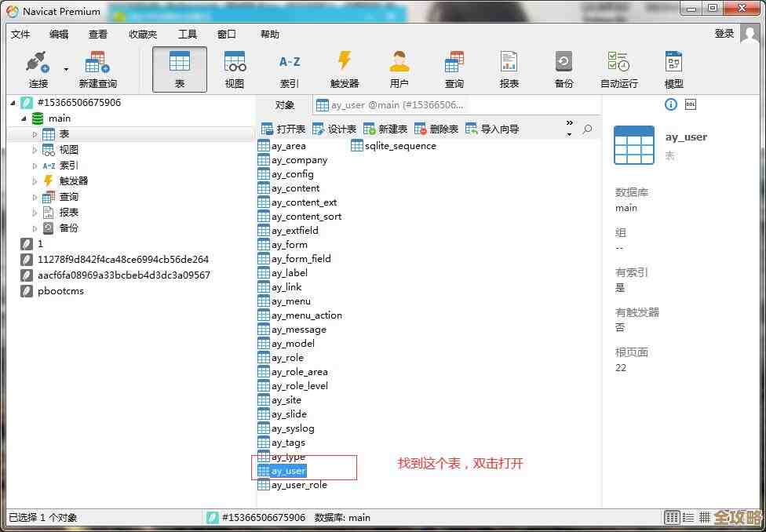
Task: Click the 登录 (Login) link
Action: [724, 34]
